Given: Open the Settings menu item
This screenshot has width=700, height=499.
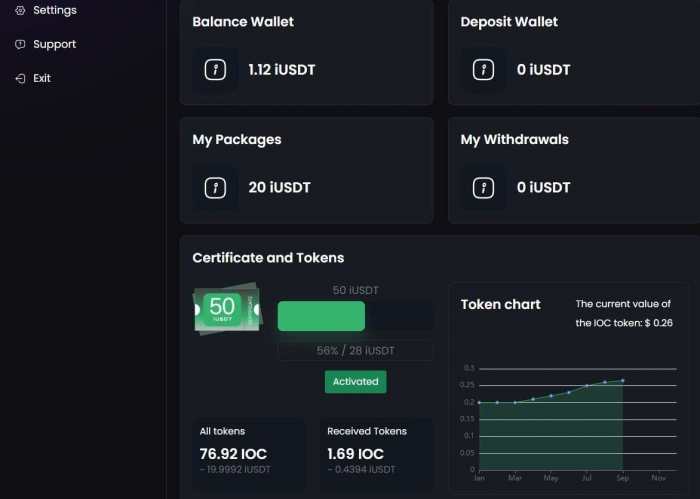Looking at the screenshot, I should coord(54,10).
